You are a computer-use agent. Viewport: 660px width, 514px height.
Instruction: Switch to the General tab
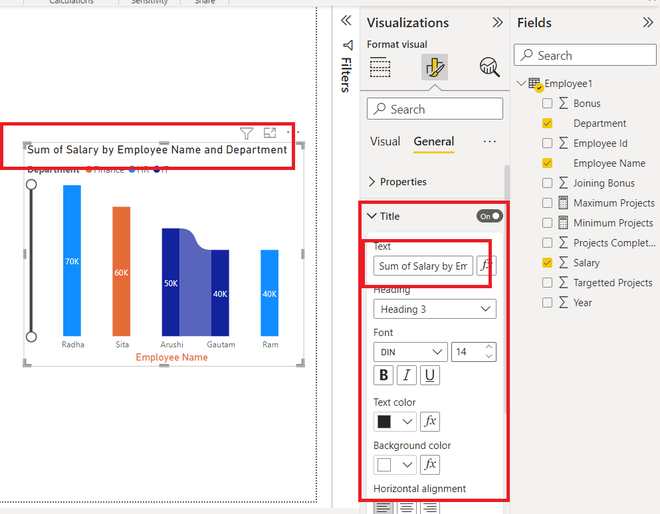(434, 141)
